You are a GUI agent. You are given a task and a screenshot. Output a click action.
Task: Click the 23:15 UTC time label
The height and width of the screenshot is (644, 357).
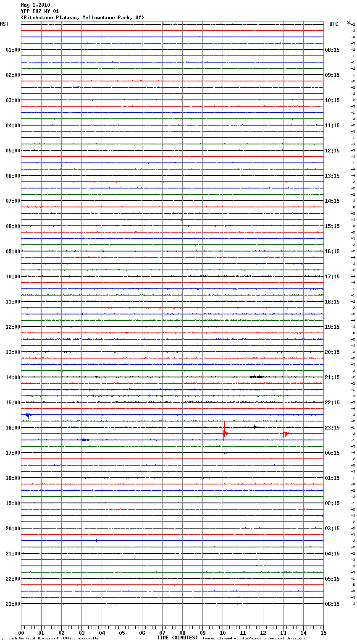click(332, 428)
